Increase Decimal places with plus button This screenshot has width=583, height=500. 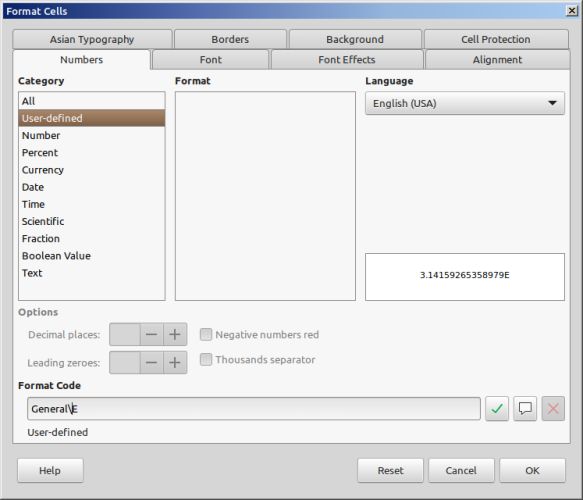[175, 334]
